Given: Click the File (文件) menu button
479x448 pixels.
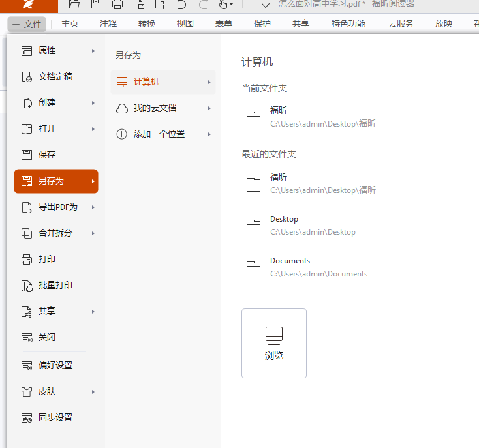Looking at the screenshot, I should point(27,24).
